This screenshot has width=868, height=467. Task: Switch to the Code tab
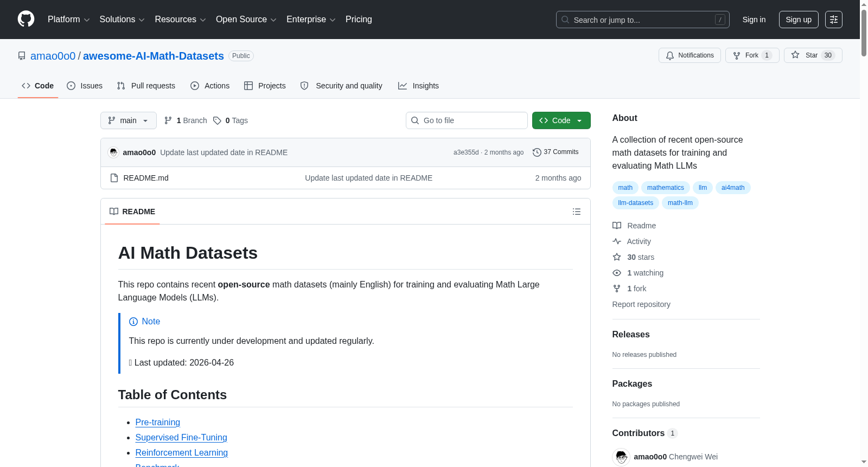(38, 86)
